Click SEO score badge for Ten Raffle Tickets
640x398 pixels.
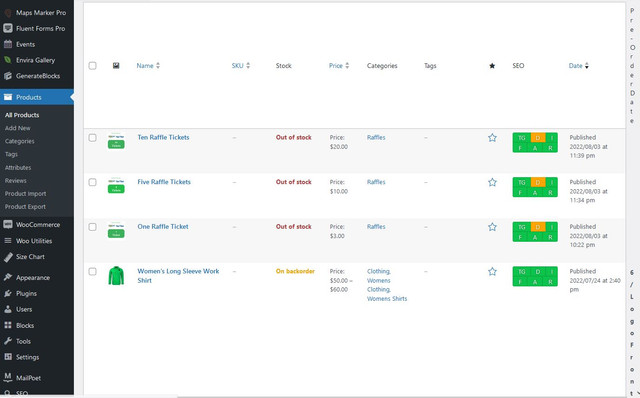coord(535,143)
